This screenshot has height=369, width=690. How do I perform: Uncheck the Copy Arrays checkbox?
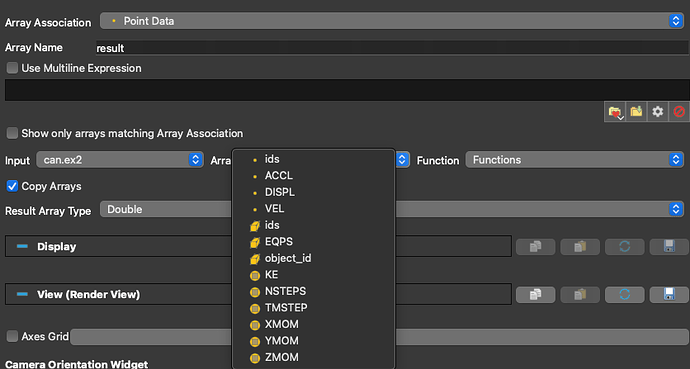click(x=12, y=186)
